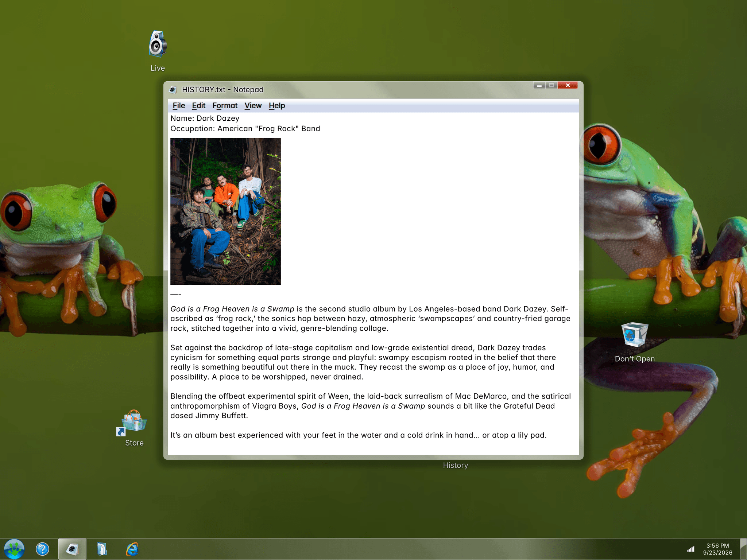Click the taskbar clock showing 3:56 PM
This screenshot has width=747, height=560.
pyautogui.click(x=717, y=549)
